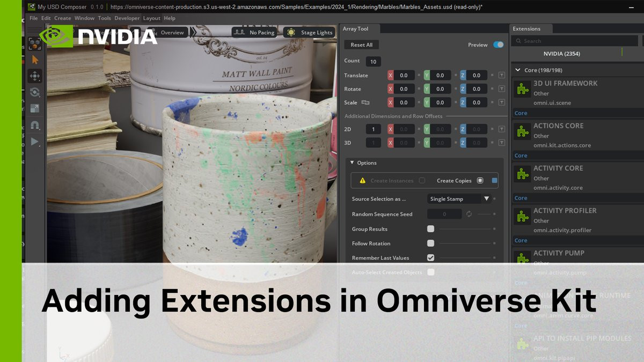
Task: Click the Rotate Z value field
Action: pyautogui.click(x=477, y=89)
